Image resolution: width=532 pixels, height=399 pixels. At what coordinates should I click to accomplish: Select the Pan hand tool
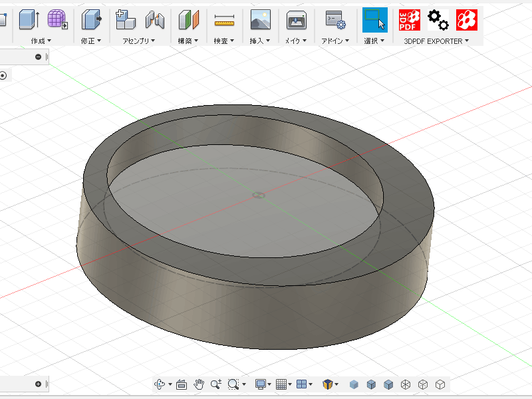[x=199, y=384]
